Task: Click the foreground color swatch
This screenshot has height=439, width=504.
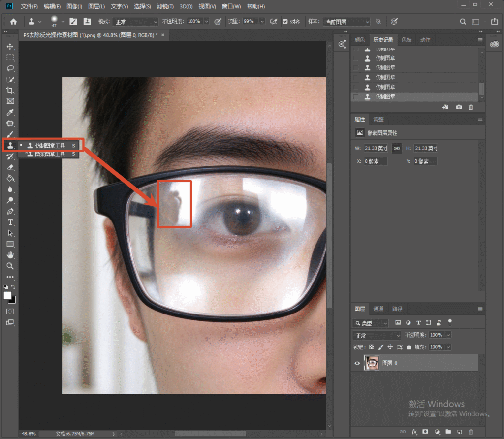Action: click(7, 296)
